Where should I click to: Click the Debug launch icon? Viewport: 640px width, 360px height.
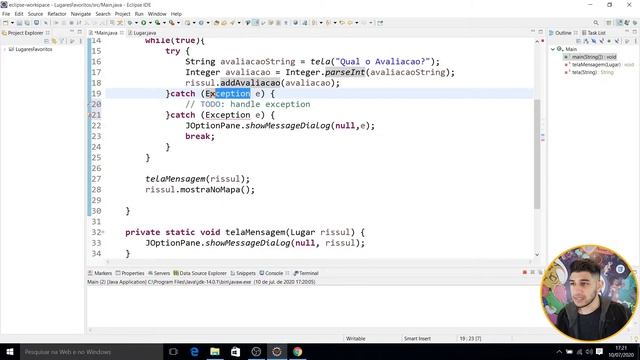pyautogui.click(x=130, y=23)
